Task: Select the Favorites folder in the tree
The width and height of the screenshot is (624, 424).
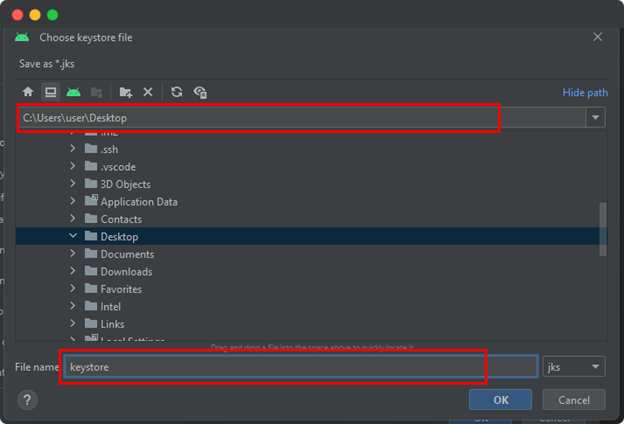Action: coord(121,289)
